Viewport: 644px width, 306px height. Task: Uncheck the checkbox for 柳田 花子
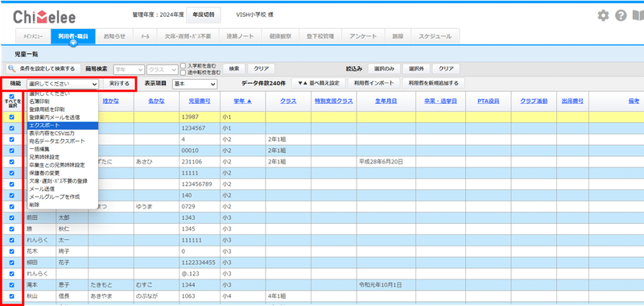(x=11, y=263)
